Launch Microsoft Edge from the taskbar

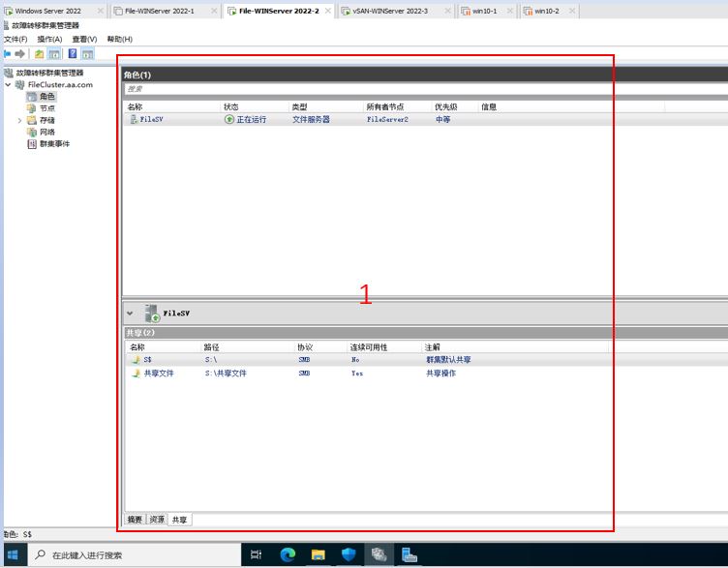tap(288, 554)
